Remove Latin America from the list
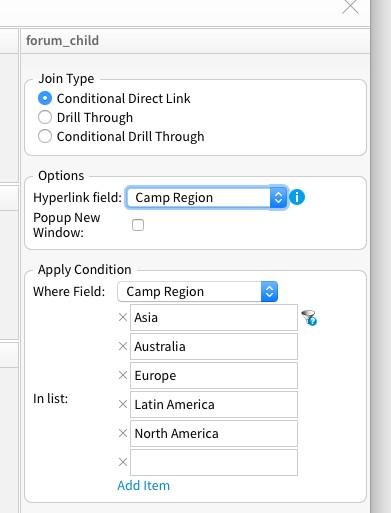391x513 pixels. click(x=123, y=404)
